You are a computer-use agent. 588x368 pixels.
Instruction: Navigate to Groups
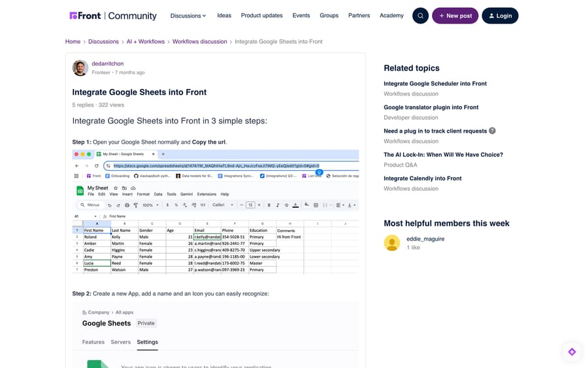(x=329, y=16)
